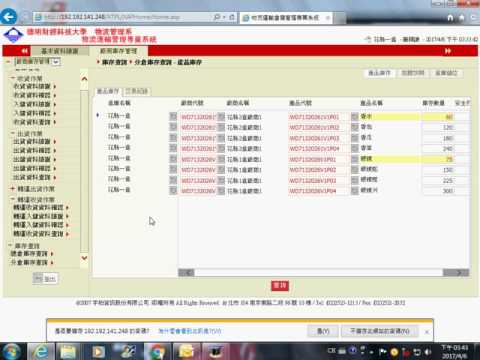The image size is (480, 360).
Task: Choose not to save password for this site
Action: tap(379, 331)
